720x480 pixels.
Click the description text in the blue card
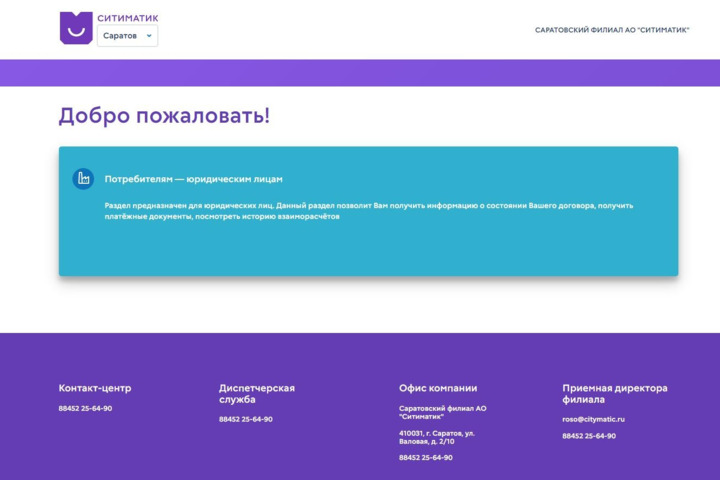tap(368, 210)
